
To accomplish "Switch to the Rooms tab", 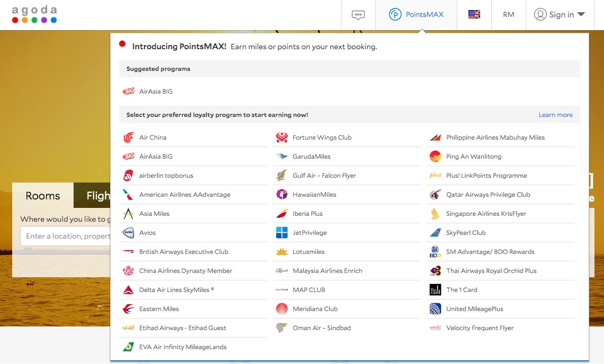I will point(43,196).
